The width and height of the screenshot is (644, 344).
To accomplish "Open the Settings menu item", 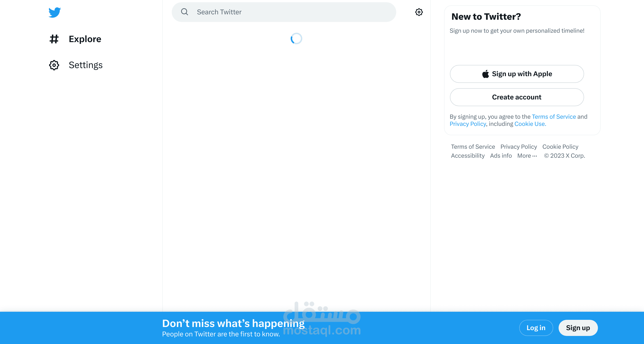I will tap(85, 65).
